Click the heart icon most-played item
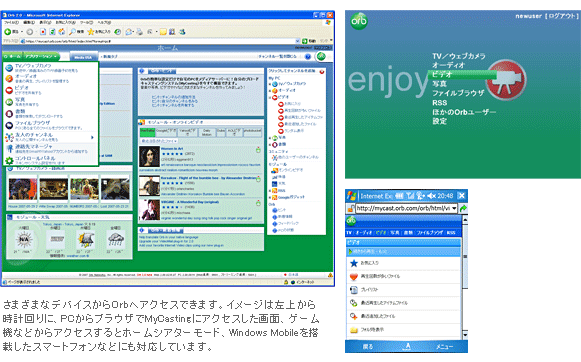The width and height of the screenshot is (581, 362). [354, 276]
